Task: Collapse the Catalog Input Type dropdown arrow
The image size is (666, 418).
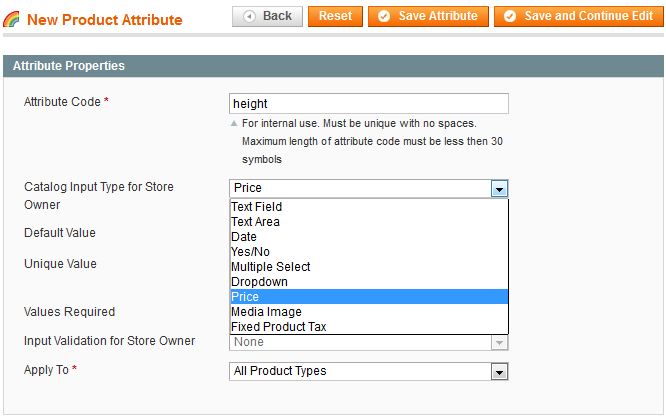Action: tap(500, 188)
